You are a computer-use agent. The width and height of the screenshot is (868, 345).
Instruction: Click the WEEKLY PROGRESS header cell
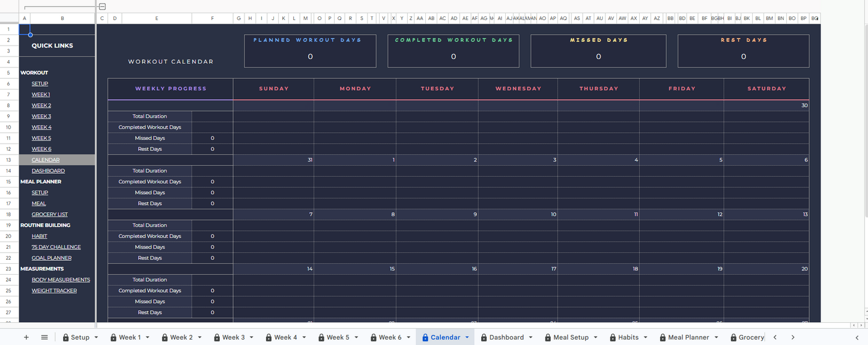[171, 89]
